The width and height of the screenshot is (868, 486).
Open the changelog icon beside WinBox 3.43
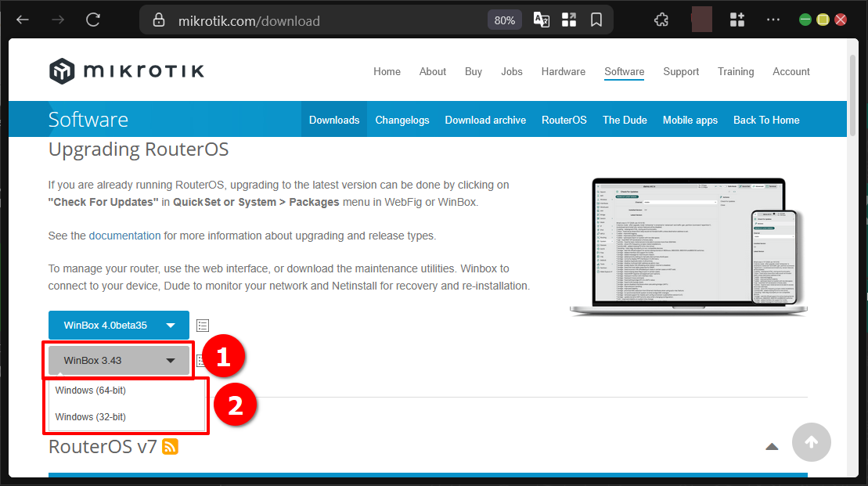click(203, 360)
